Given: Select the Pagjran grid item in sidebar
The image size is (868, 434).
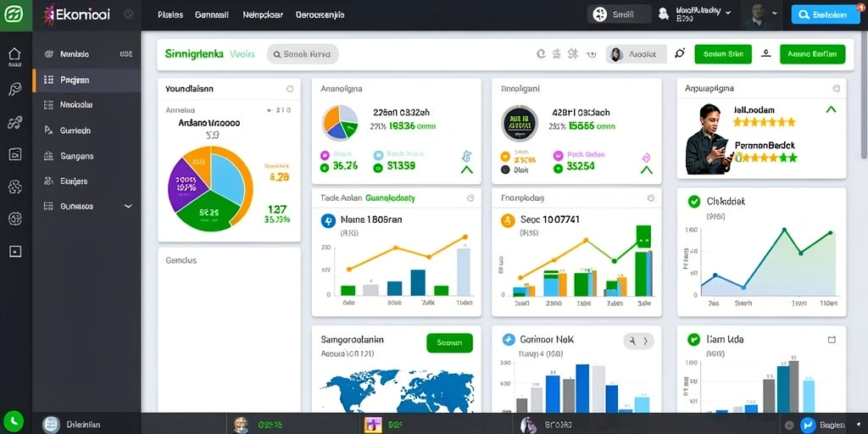Looking at the screenshot, I should tap(86, 80).
